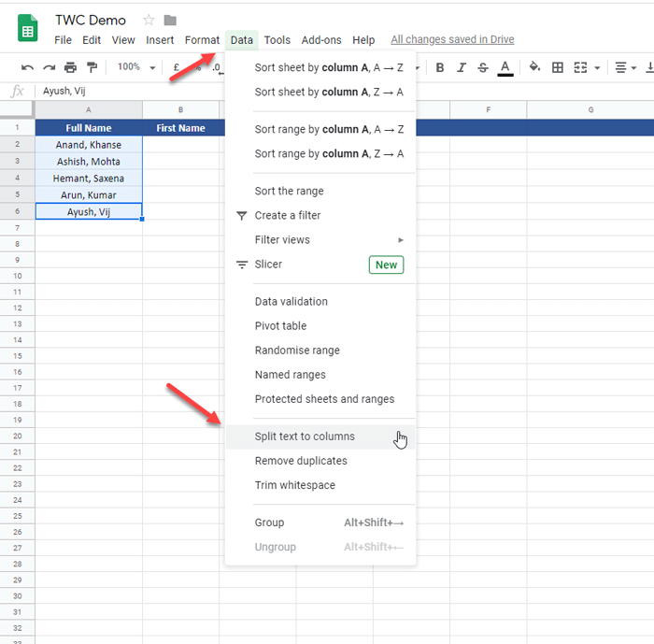Click the Undo icon
Screen dimensions: 654x644
pyautogui.click(x=27, y=67)
